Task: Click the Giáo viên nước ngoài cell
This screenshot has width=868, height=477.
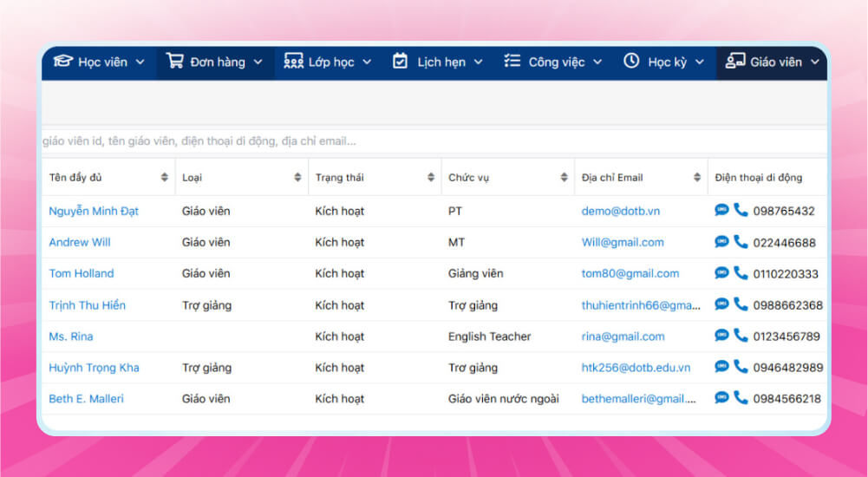Action: click(504, 398)
